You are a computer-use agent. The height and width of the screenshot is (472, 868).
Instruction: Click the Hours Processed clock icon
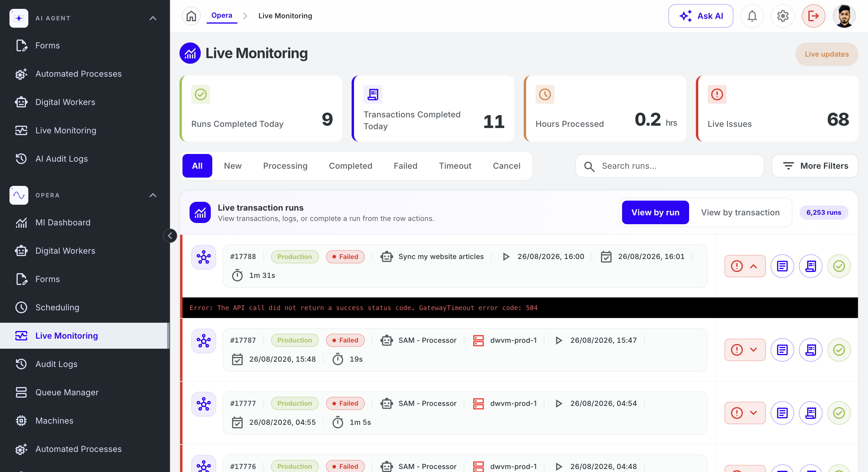(x=545, y=94)
